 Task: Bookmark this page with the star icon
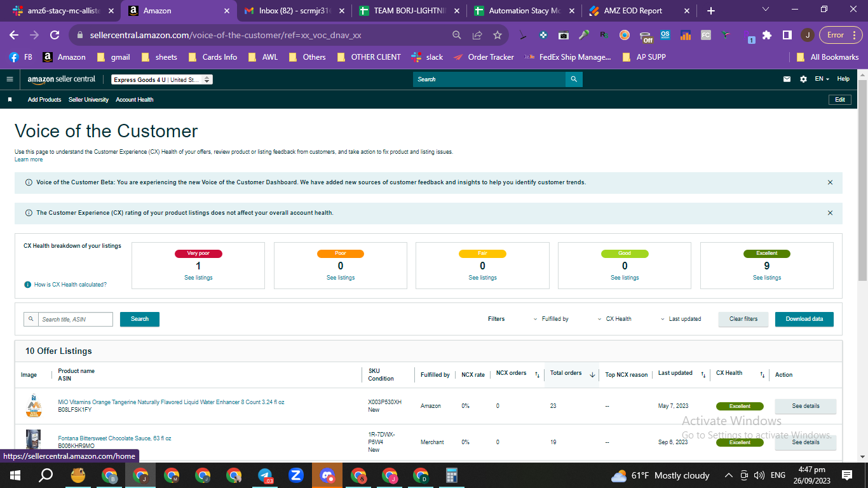click(498, 35)
